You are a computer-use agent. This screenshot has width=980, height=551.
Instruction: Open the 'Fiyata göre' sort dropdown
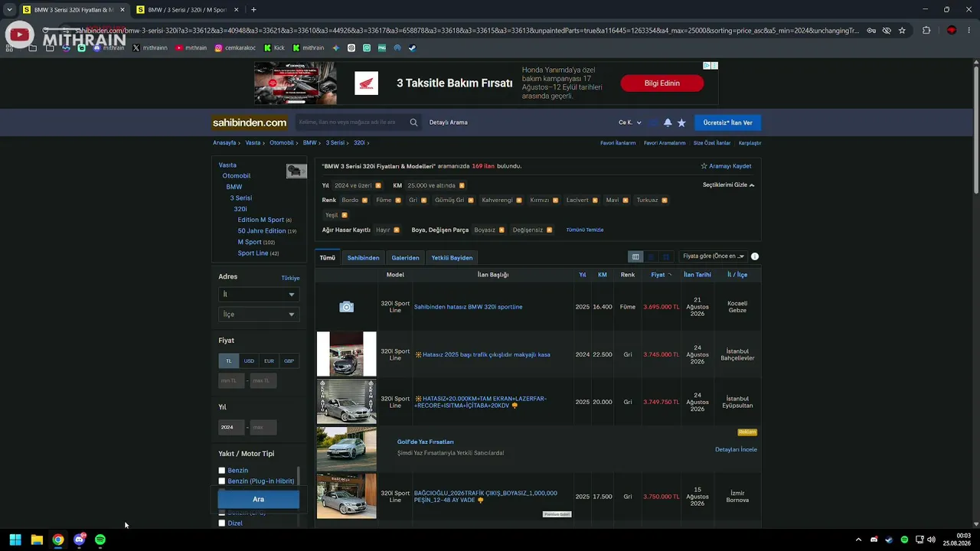tap(713, 256)
